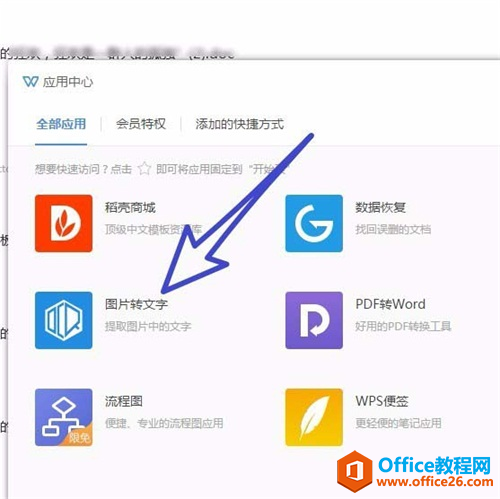The image size is (500, 499).
Task: Click the 数据恢复 title text
Action: point(380,207)
